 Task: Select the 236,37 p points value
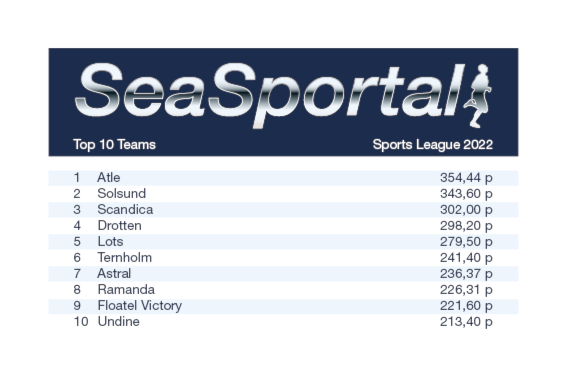(x=466, y=273)
